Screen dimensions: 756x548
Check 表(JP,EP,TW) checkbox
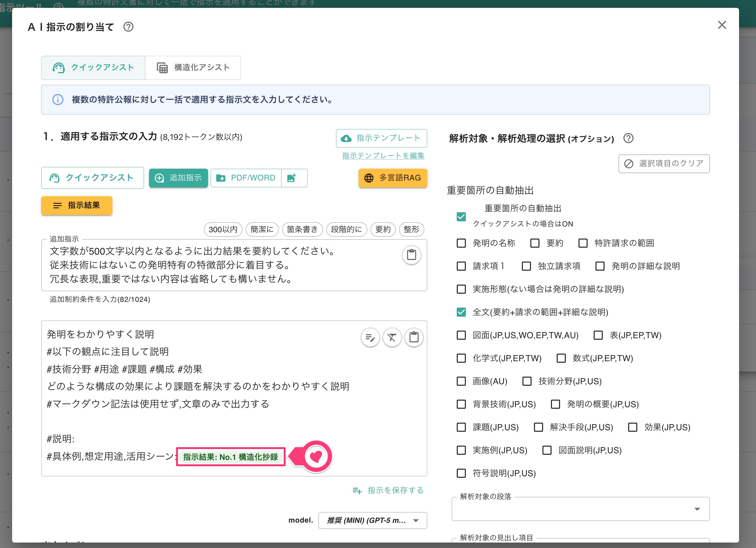598,335
